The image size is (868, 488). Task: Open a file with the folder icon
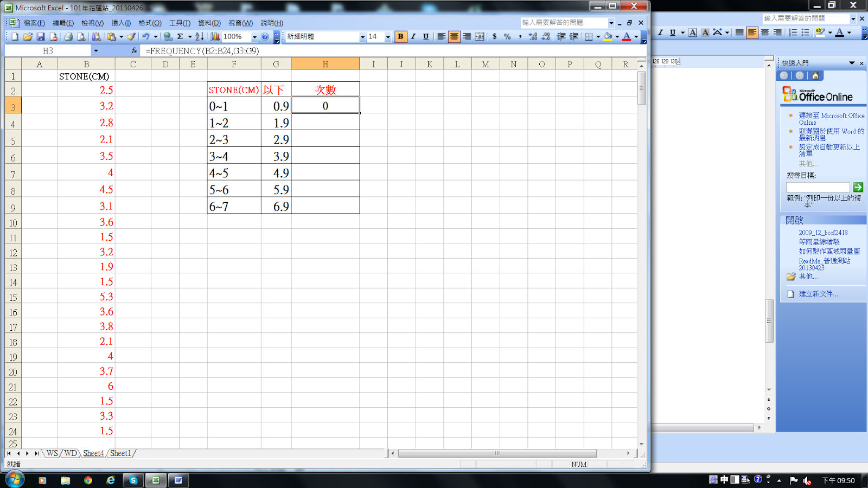point(28,37)
